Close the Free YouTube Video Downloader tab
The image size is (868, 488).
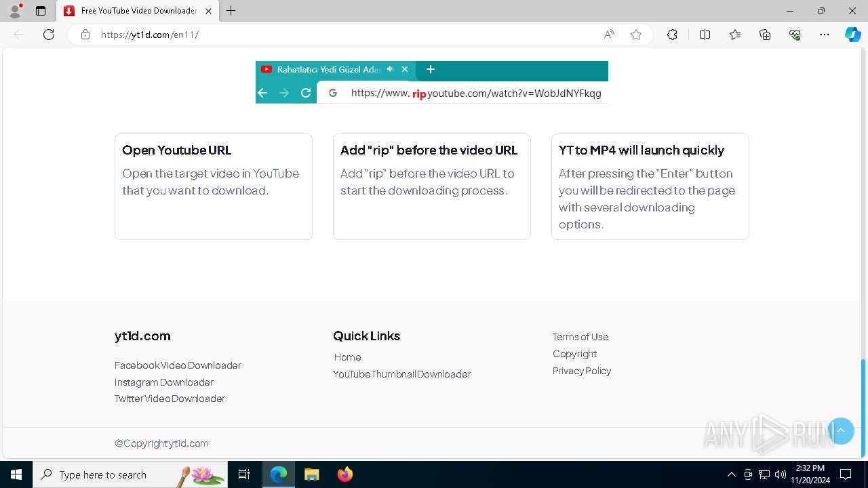[208, 11]
